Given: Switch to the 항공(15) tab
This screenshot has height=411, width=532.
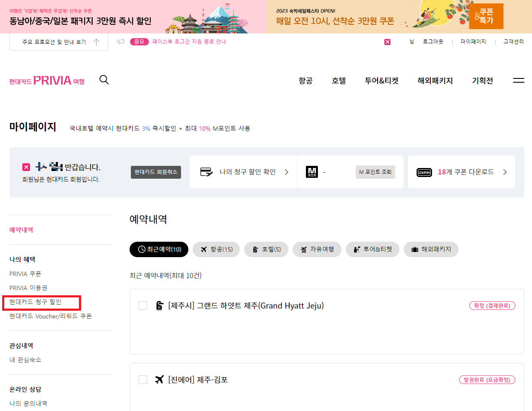Looking at the screenshot, I should [217, 249].
